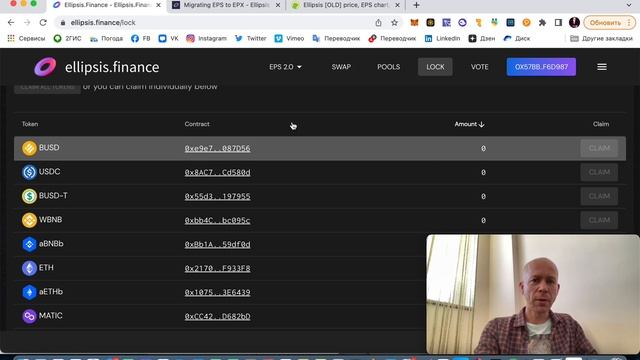Click the Обновить update button
Image resolution: width=640 pixels, height=360 pixels.
tap(609, 22)
